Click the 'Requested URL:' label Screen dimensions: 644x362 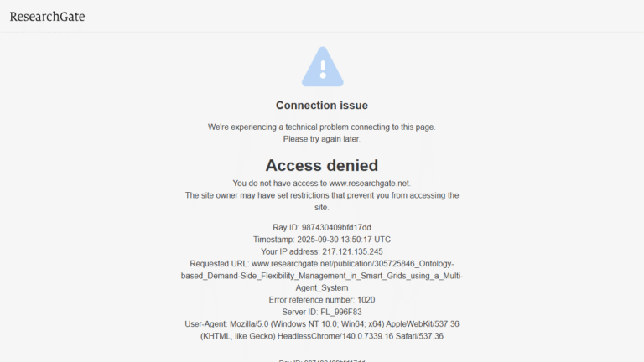pyautogui.click(x=220, y=263)
